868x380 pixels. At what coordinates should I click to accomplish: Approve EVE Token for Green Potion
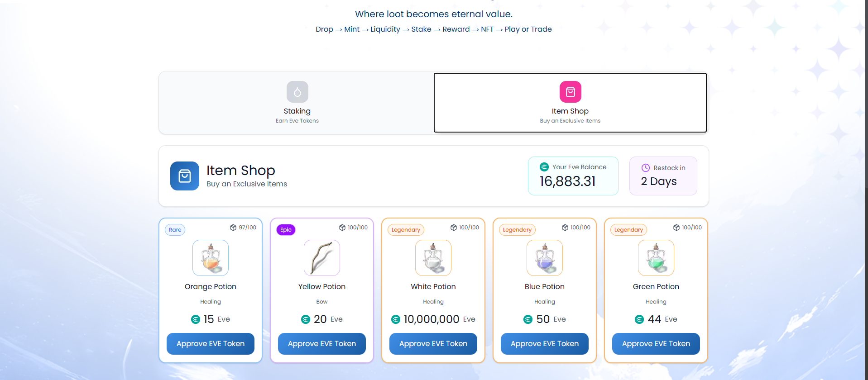tap(656, 344)
